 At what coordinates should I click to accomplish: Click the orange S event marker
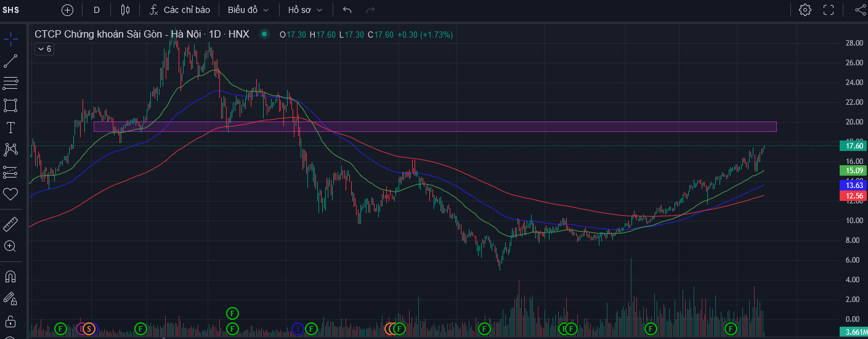click(89, 329)
